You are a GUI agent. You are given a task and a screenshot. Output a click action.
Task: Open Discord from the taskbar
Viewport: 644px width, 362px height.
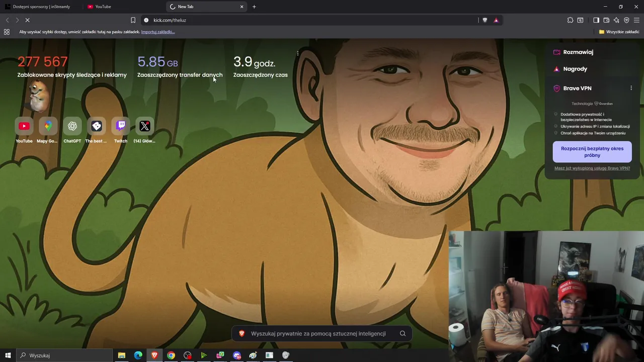237,355
